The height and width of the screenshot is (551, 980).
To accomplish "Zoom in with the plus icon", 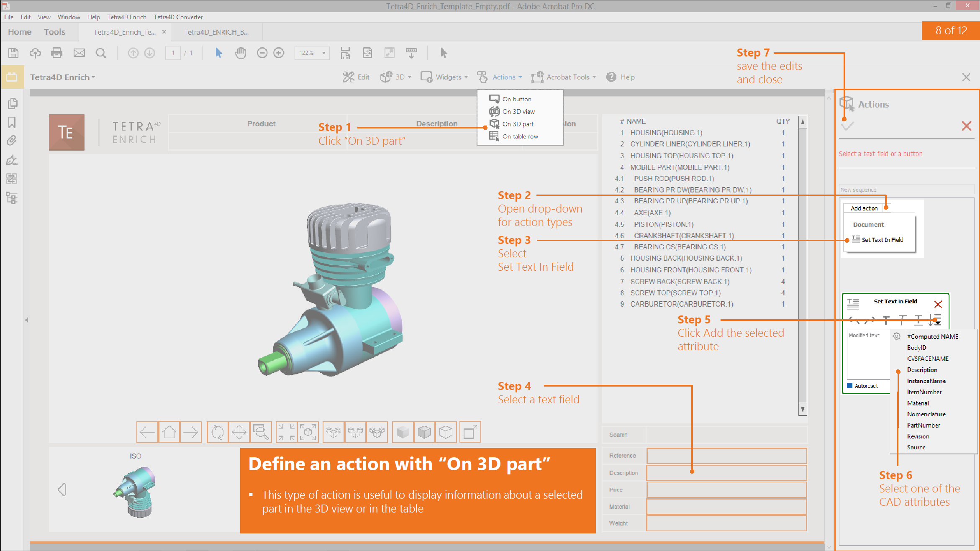I will click(x=279, y=53).
